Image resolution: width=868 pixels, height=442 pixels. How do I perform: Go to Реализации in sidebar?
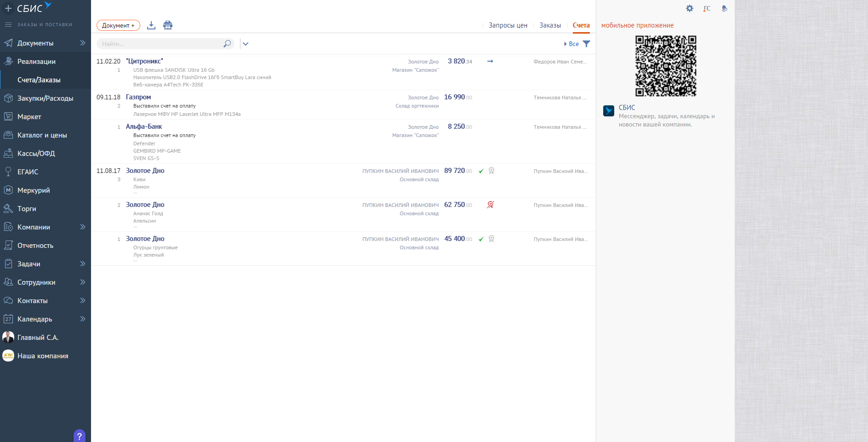(36, 61)
